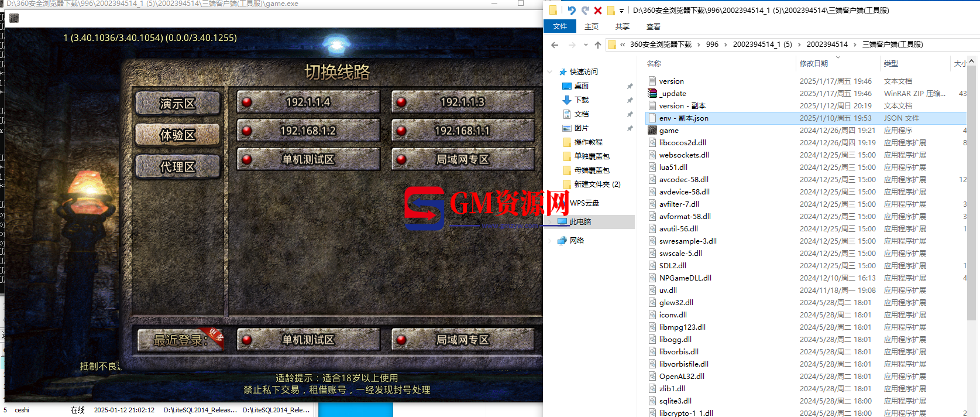The image size is (980, 417).
Task: Select the 代理区 server zone button
Action: tap(178, 167)
